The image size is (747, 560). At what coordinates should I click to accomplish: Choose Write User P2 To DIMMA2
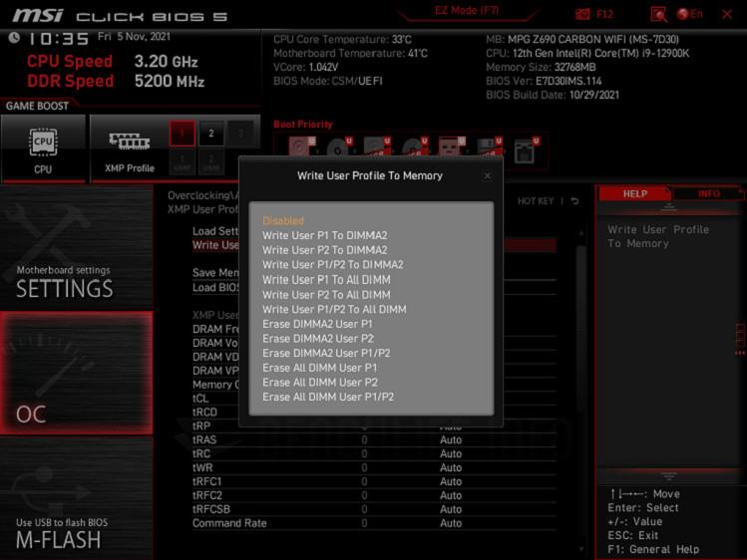325,250
